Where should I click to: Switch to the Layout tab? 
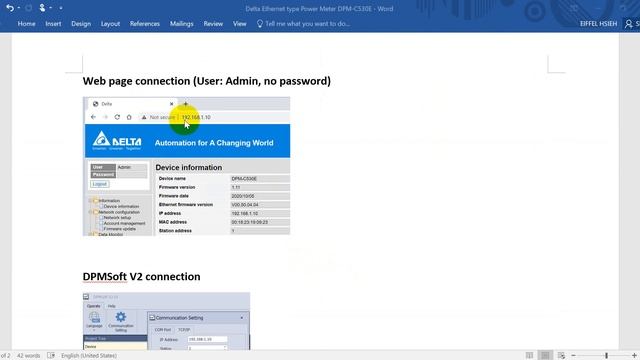(x=110, y=24)
